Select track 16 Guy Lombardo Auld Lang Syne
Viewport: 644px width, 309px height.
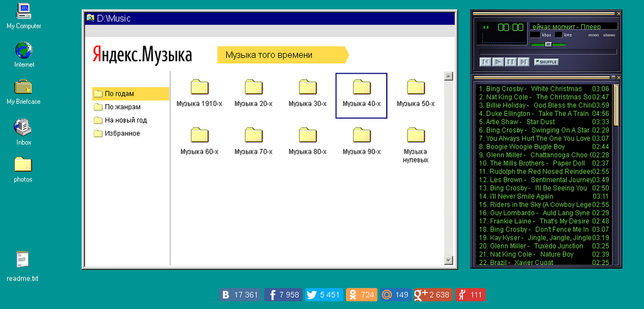(544, 213)
